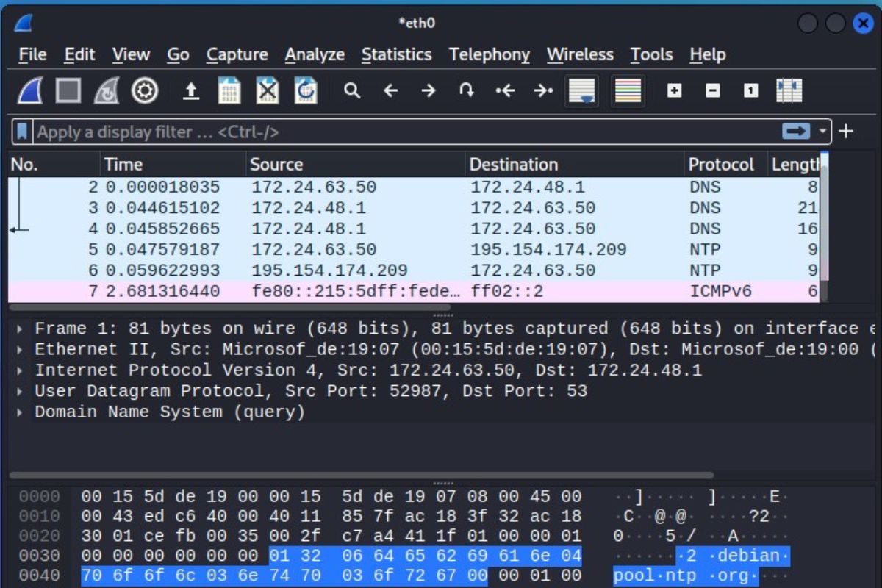Open the Statistics menu

(397, 54)
